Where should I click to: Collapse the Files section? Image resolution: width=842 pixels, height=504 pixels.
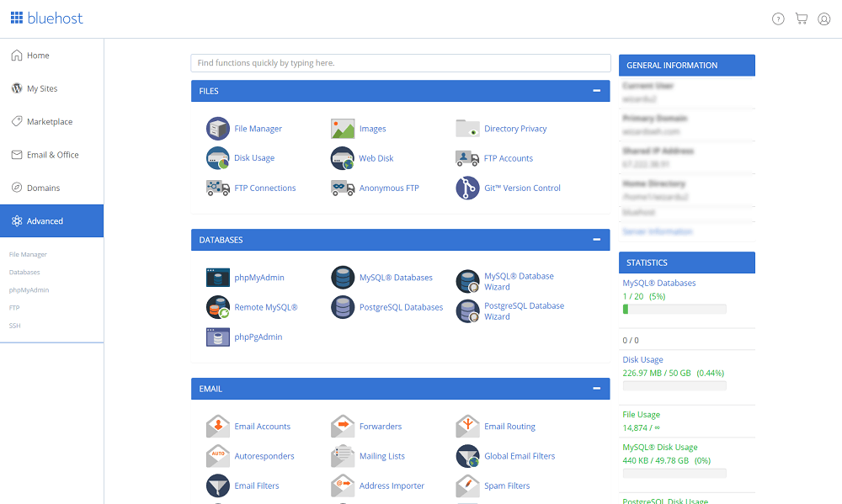[597, 91]
